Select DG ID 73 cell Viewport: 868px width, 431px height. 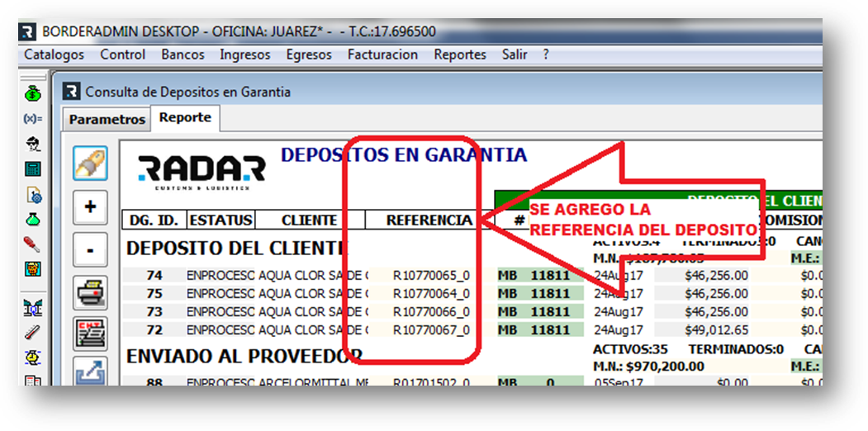[x=154, y=312]
